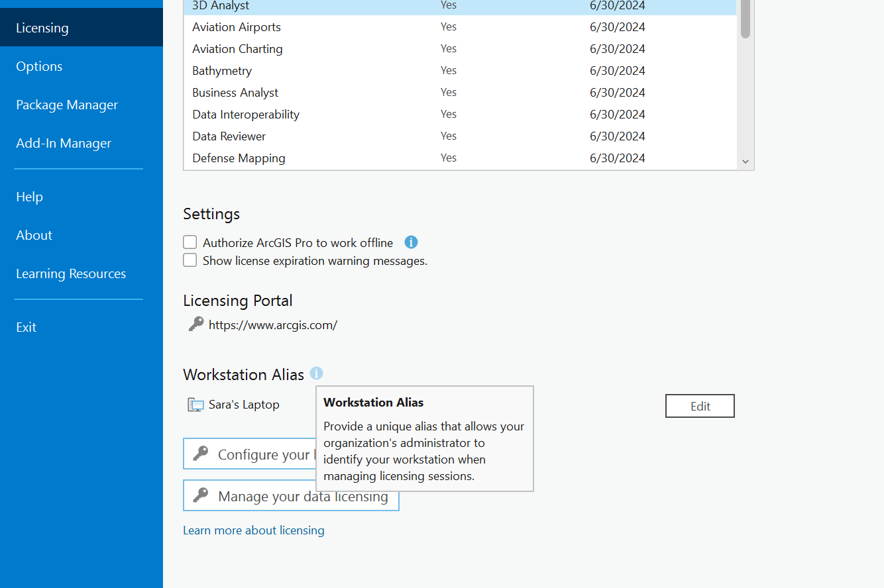
Task: Go to Options in the sidebar
Action: pyautogui.click(x=82, y=66)
